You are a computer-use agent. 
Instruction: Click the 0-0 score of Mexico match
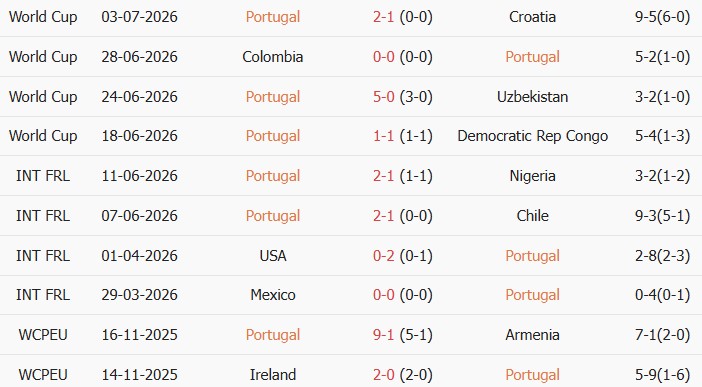(x=383, y=295)
